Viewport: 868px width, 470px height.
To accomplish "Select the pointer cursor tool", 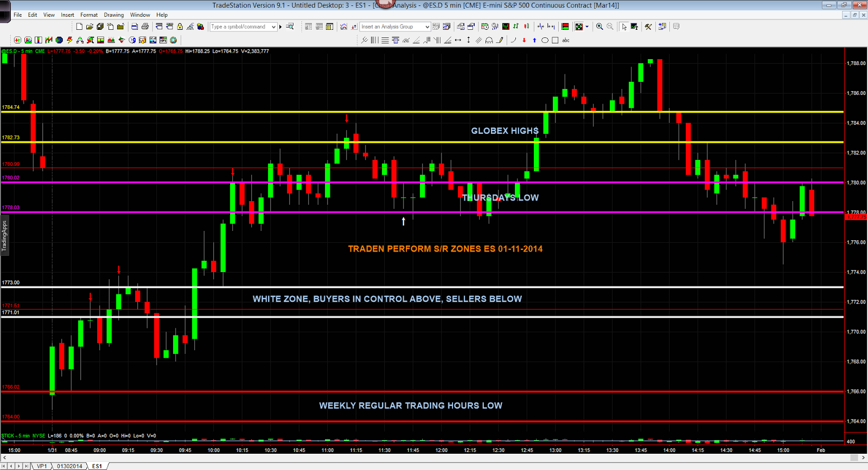I will [x=624, y=27].
